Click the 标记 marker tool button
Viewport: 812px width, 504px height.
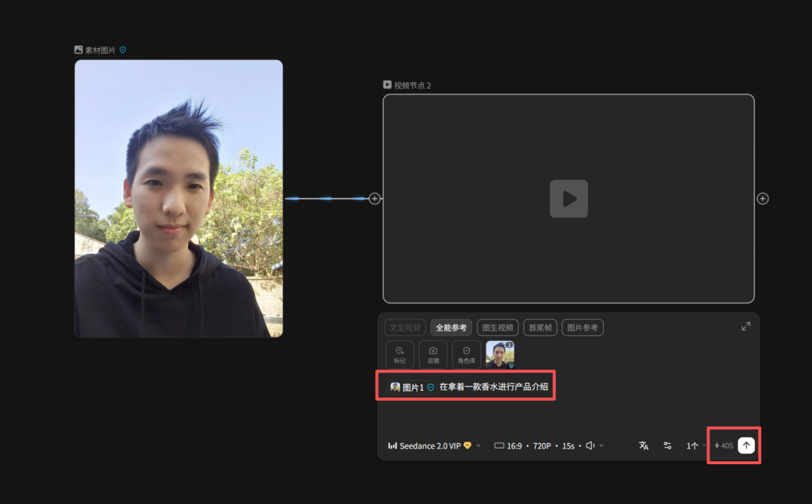[x=399, y=355]
